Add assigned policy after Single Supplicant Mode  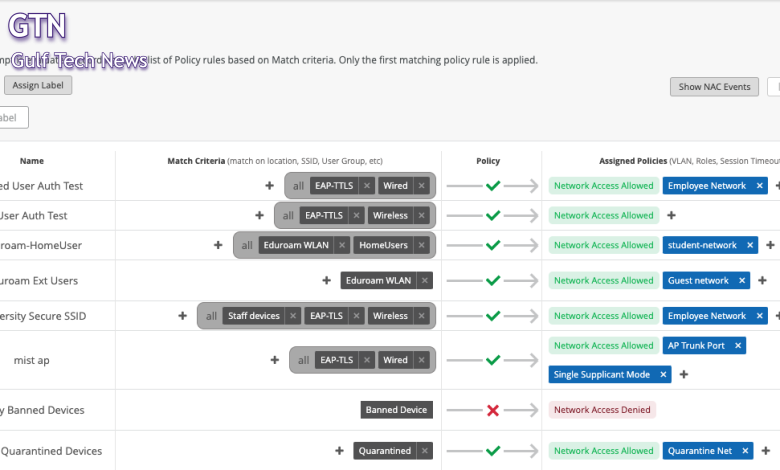pos(684,375)
